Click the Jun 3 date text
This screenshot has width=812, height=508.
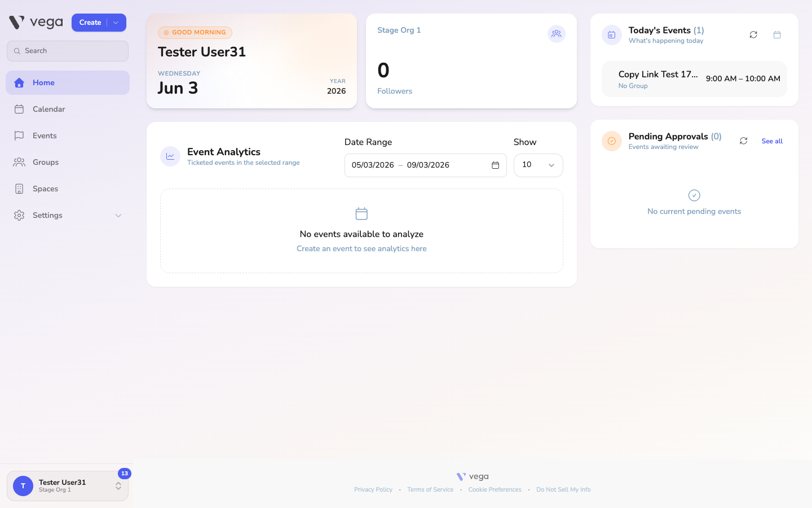point(178,88)
